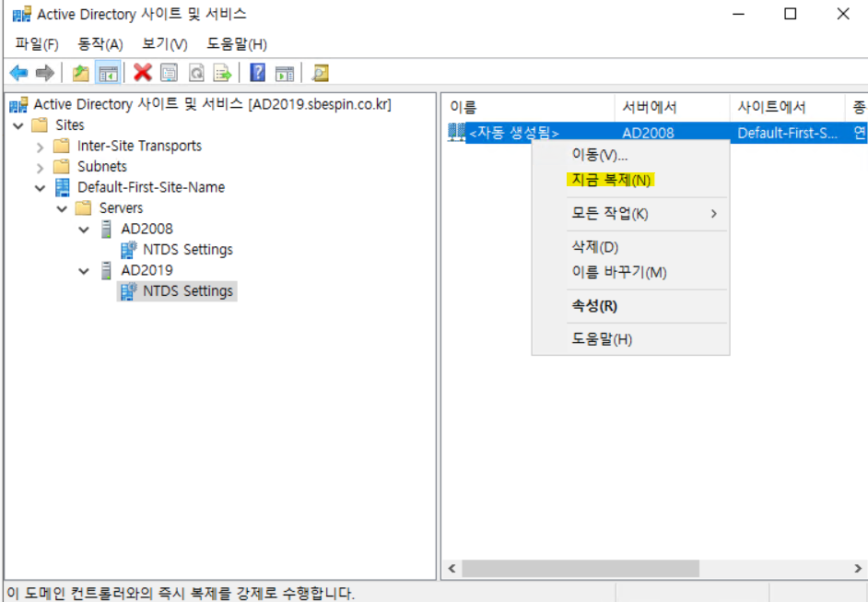The width and height of the screenshot is (868, 602).
Task: Click the Default-First-S... cell in list
Action: point(787,134)
